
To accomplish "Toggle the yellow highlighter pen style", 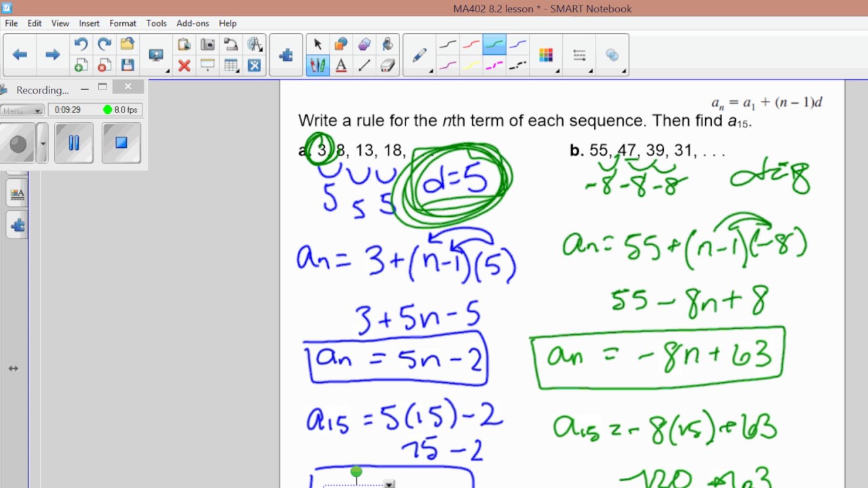I will pos(471,66).
